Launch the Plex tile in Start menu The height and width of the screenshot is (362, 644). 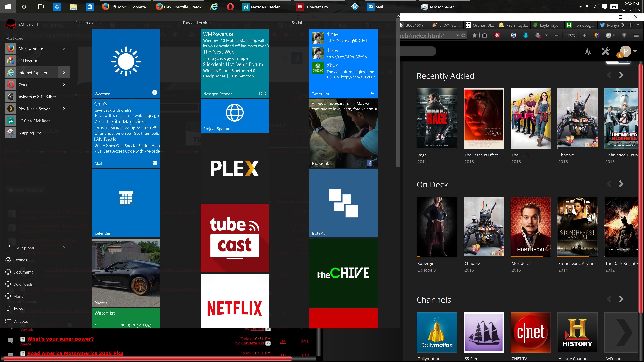click(x=234, y=168)
